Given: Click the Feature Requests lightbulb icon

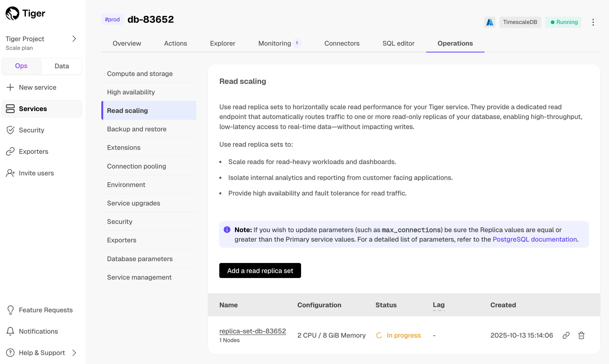Looking at the screenshot, I should (x=10, y=310).
